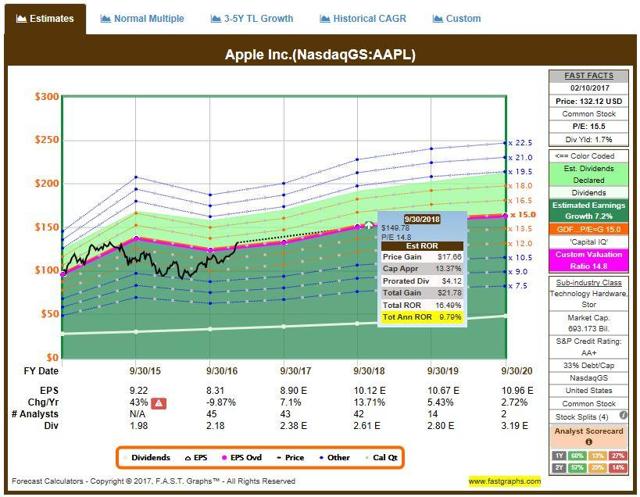Toggle Price in the chart legend
640x497 pixels.
pos(290,457)
